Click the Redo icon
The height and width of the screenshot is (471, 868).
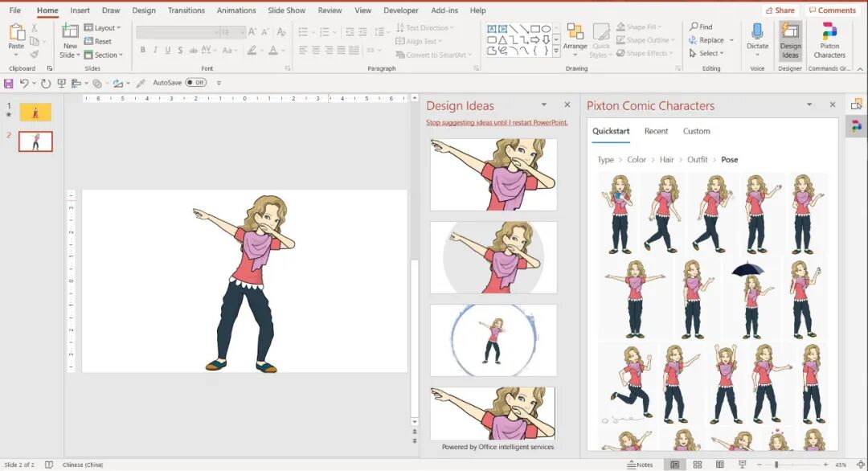[x=46, y=83]
